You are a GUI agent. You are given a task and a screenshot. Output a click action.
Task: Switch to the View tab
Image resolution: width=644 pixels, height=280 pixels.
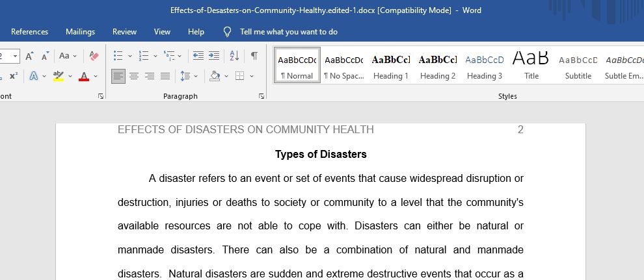pyautogui.click(x=162, y=32)
